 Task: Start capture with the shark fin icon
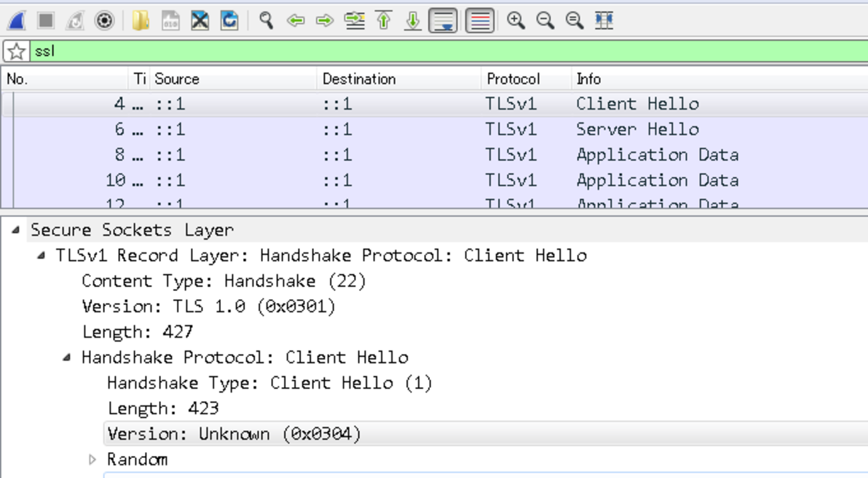17,21
